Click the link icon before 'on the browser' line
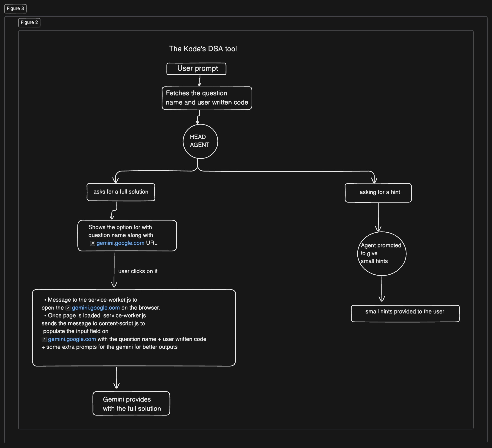 (x=68, y=308)
